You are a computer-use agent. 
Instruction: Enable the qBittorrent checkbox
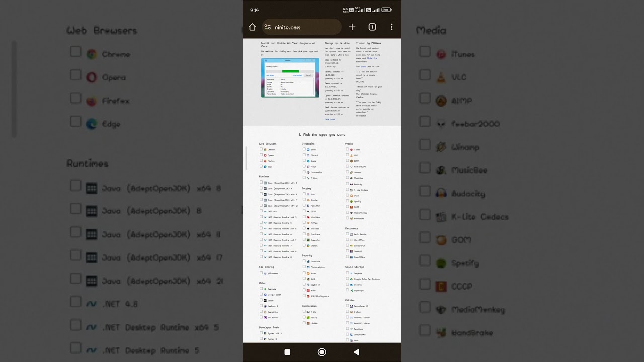coord(261,273)
